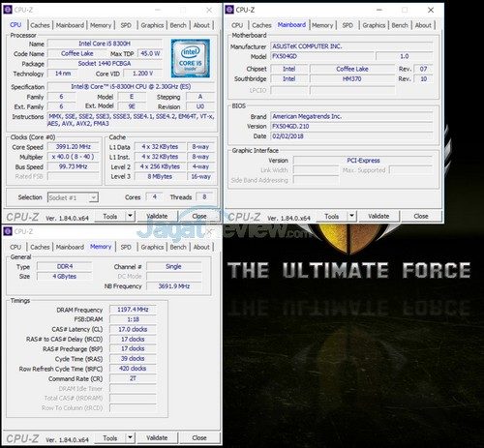Click the Close button in the CPU window
This screenshot has width=484, height=448.
199,216
